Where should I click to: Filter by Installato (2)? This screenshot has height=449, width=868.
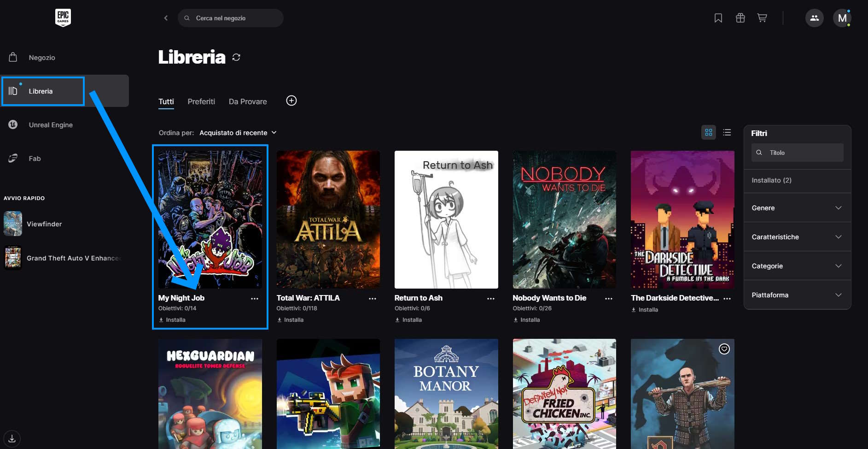pos(771,180)
